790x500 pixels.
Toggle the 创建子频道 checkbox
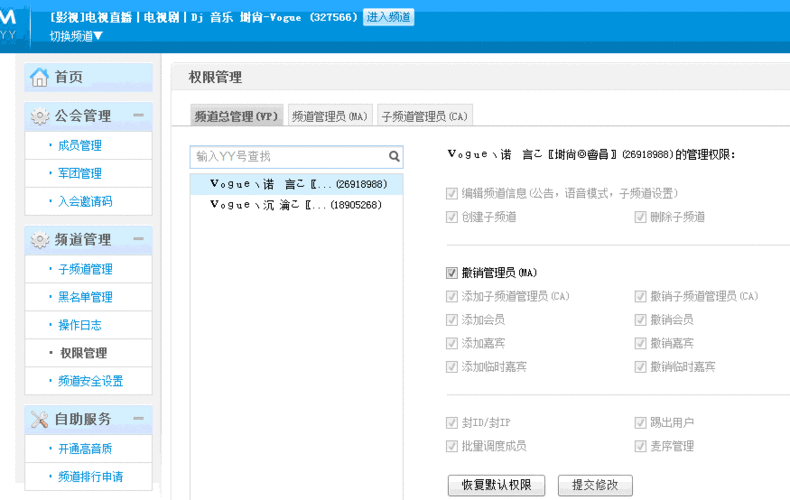[x=452, y=217]
